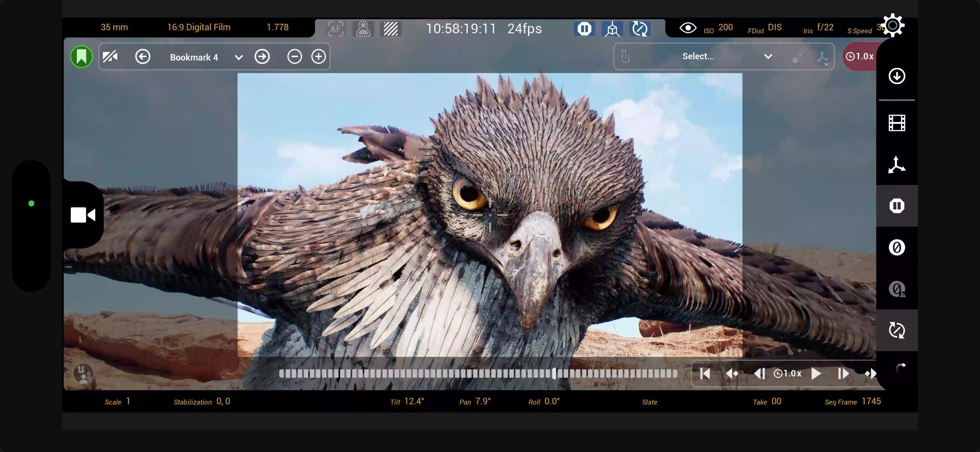Viewport: 980px width, 452px height.
Task: Toggle the 3D cube icon in top bar
Action: click(x=612, y=28)
